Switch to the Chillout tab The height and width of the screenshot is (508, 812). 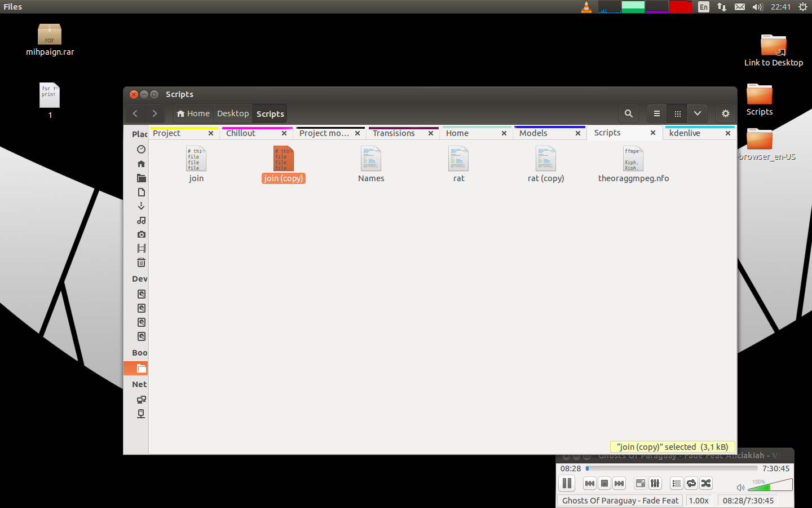coord(241,133)
